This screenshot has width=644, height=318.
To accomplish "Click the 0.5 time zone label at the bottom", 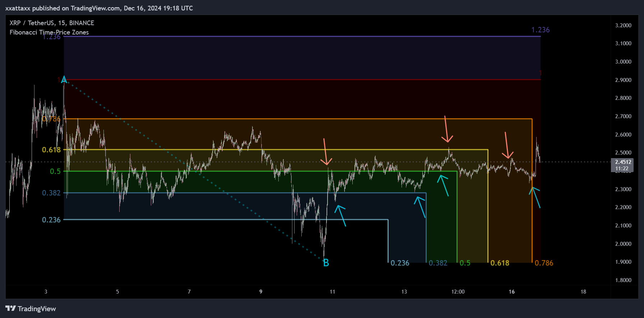I will coord(465,263).
